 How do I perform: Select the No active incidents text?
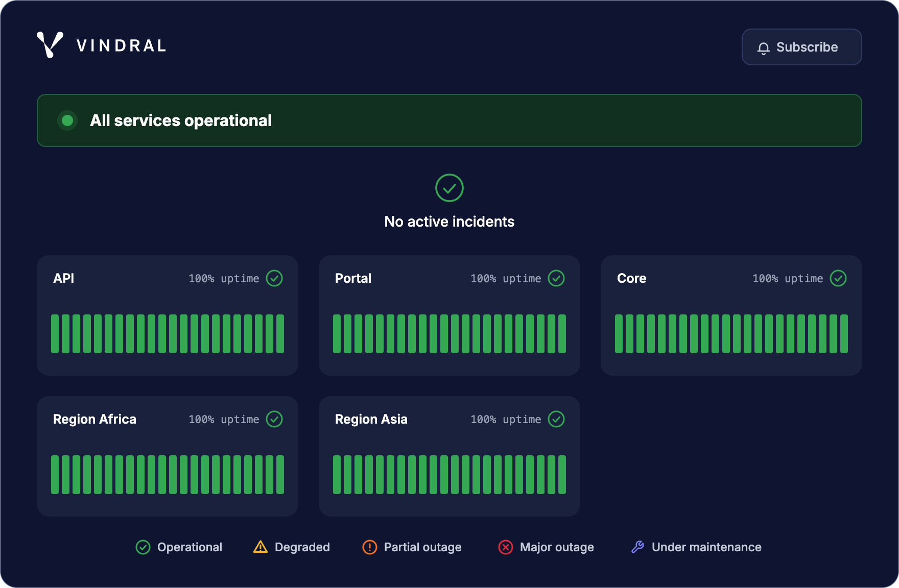tap(449, 222)
